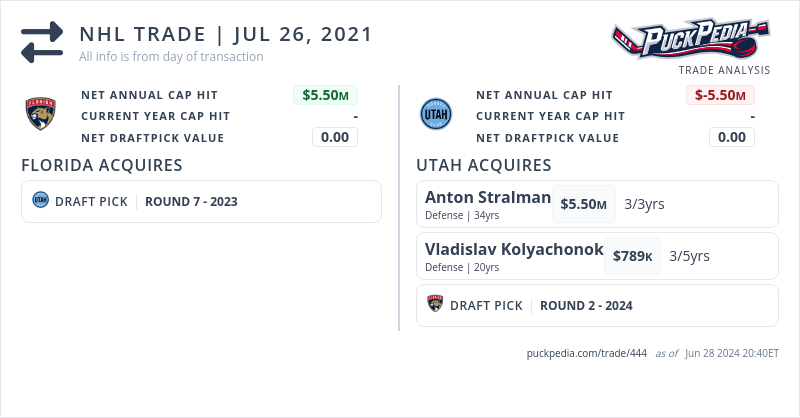This screenshot has width=800, height=418.
Task: Click Utah's 0.00 net draftpick value
Action: (x=731, y=137)
